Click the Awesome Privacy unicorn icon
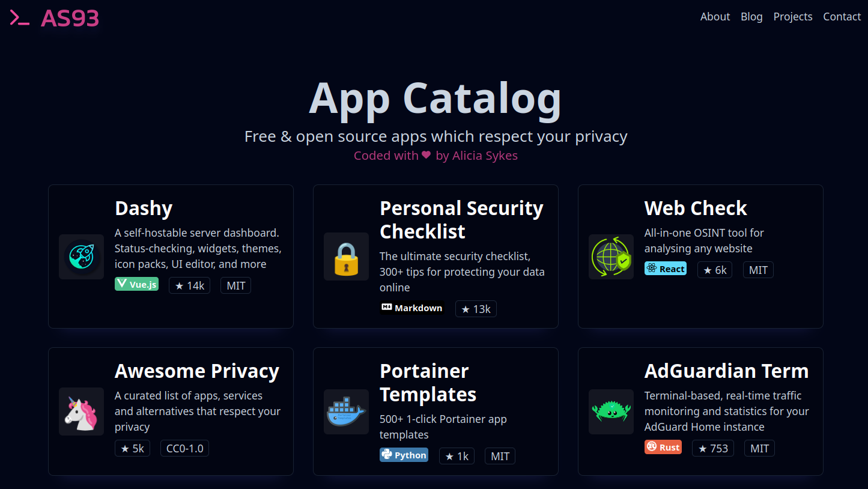 [81, 412]
